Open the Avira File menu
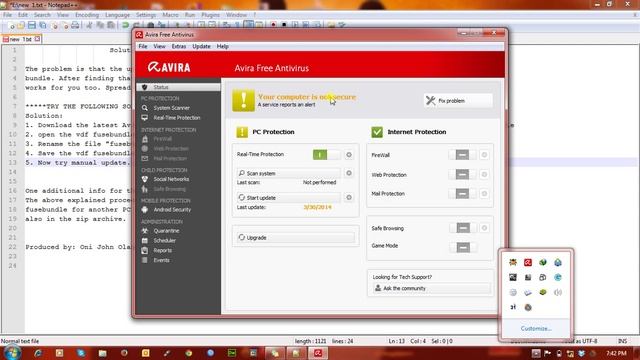The height and width of the screenshot is (360, 640). click(x=143, y=47)
